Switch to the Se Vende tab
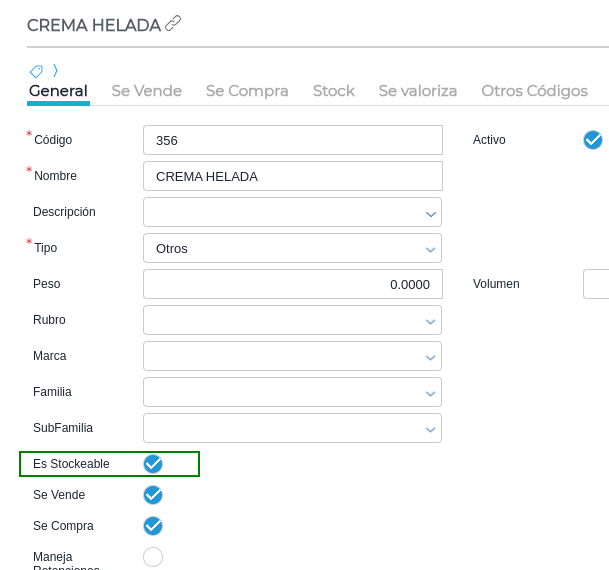Viewport: 609px width, 570px height. pos(147,91)
